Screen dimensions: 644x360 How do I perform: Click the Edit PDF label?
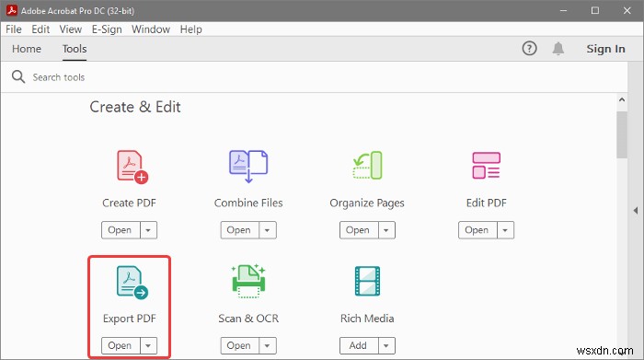[487, 203]
